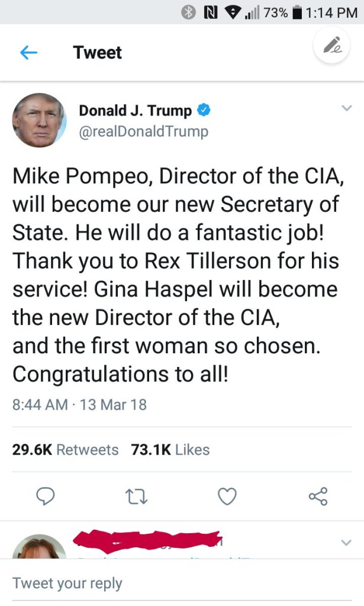364x606 pixels.
Task: Click the 8:44 AM 13 Mar 18 timestamp
Action: click(x=79, y=405)
